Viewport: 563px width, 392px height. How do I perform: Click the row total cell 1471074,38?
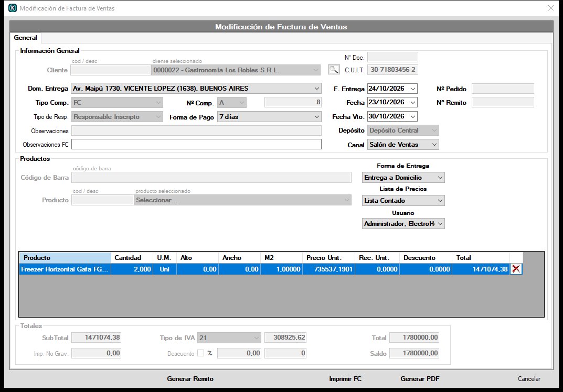[x=481, y=269]
